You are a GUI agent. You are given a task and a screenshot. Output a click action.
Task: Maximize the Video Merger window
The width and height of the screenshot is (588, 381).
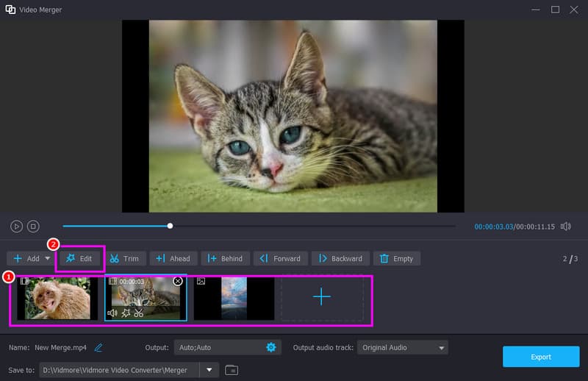click(555, 10)
